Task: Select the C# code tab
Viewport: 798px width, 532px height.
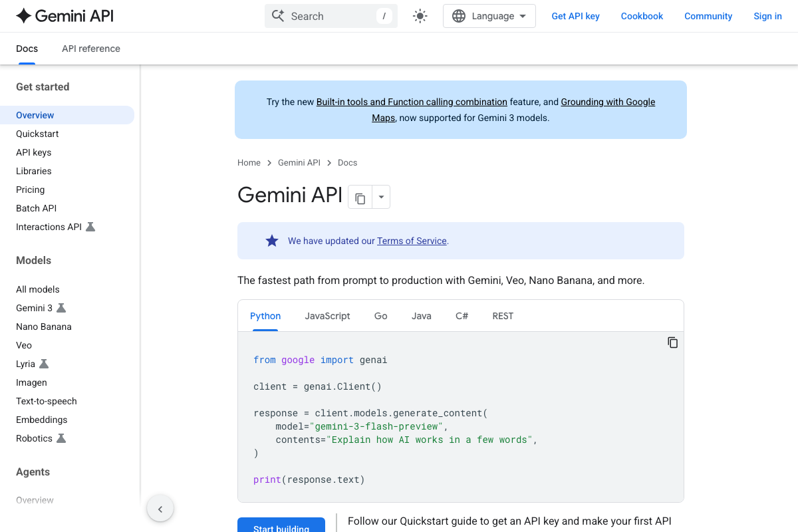Action: (x=462, y=316)
